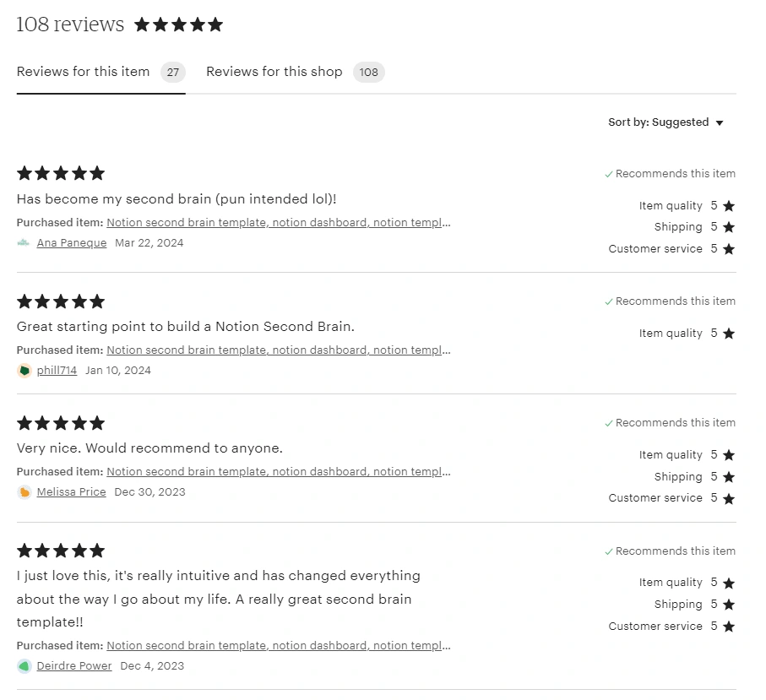766x700 pixels.
Task: Open Ana Paneque's profile link
Action: (x=72, y=243)
